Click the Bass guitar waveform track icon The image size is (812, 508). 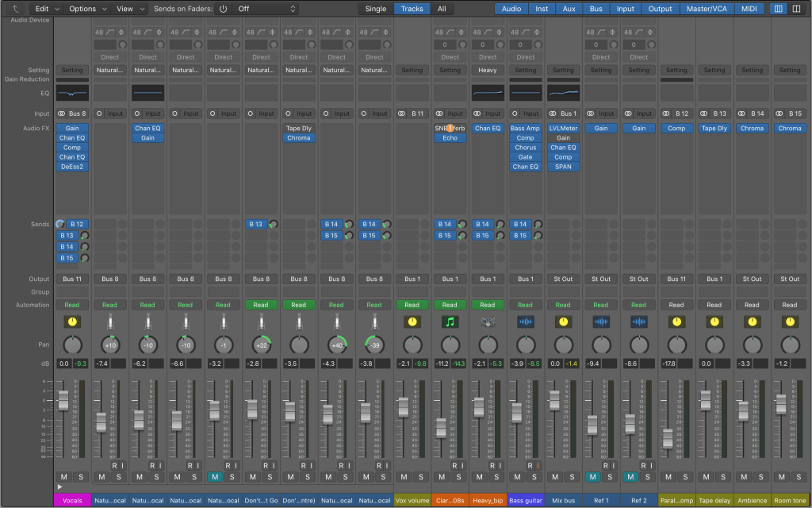coord(525,322)
